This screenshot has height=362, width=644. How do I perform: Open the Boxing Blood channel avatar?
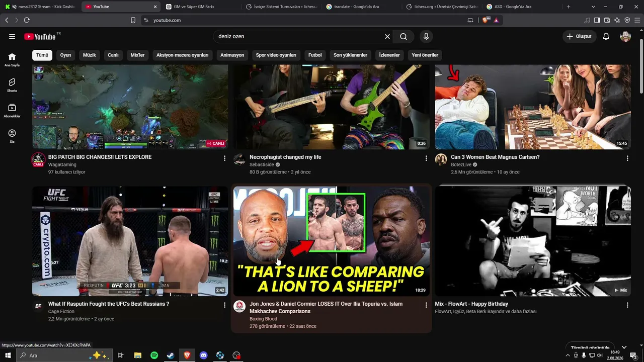(x=239, y=307)
